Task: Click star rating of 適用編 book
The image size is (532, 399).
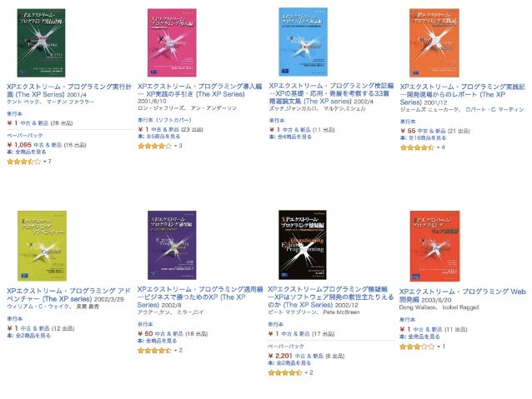Action: point(154,351)
